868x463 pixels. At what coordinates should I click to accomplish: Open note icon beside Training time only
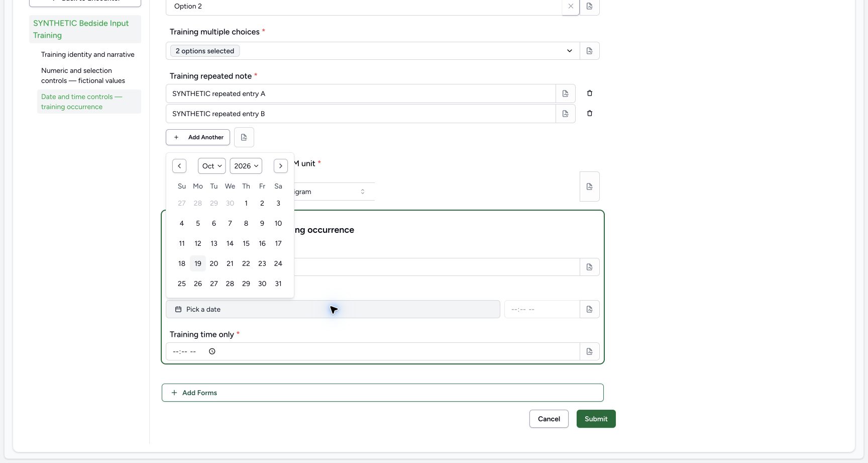590,351
